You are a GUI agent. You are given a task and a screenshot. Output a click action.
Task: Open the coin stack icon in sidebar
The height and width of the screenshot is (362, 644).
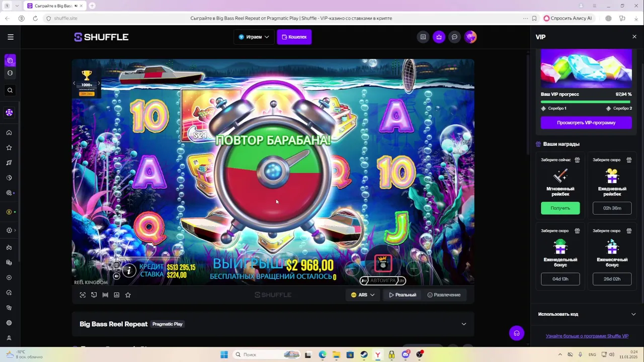tap(9, 262)
